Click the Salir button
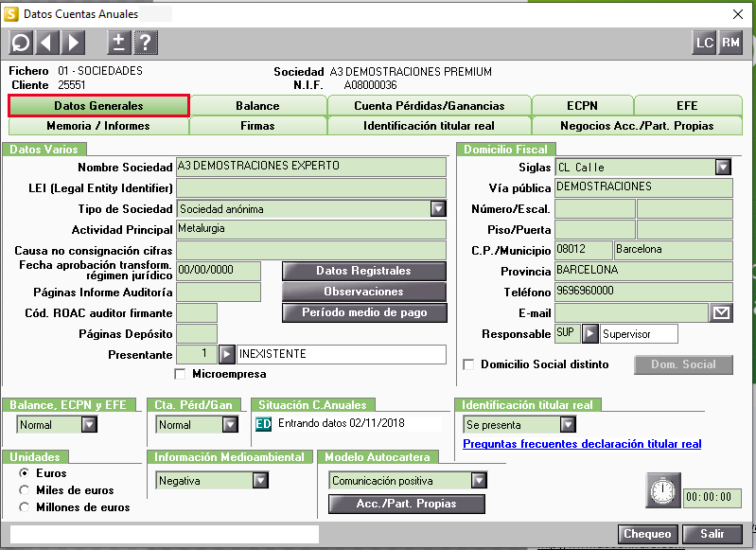This screenshot has width=756, height=550. coord(712,534)
